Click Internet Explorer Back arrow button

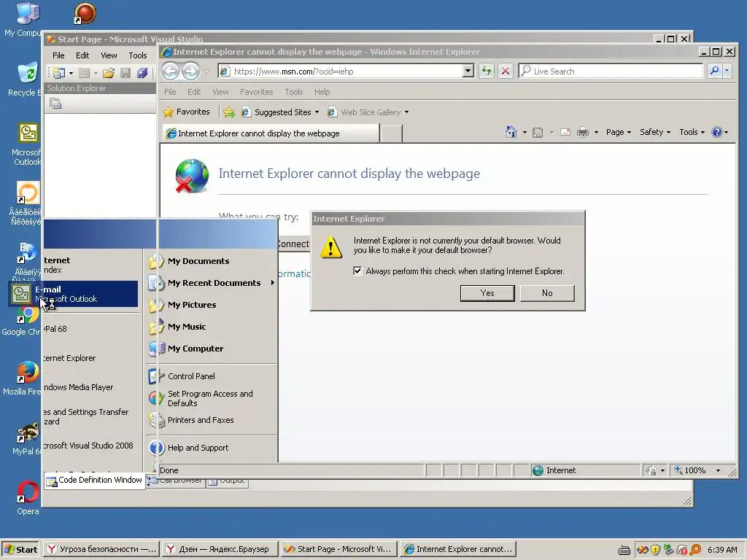[170, 71]
